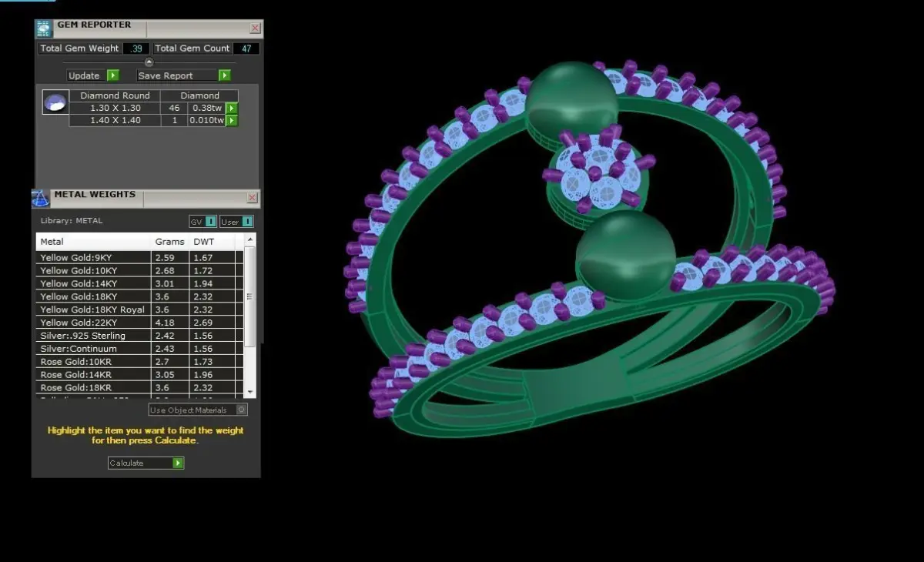The width and height of the screenshot is (924, 562).
Task: Select the Yellow Gold:10KY row
Action: pyautogui.click(x=139, y=271)
